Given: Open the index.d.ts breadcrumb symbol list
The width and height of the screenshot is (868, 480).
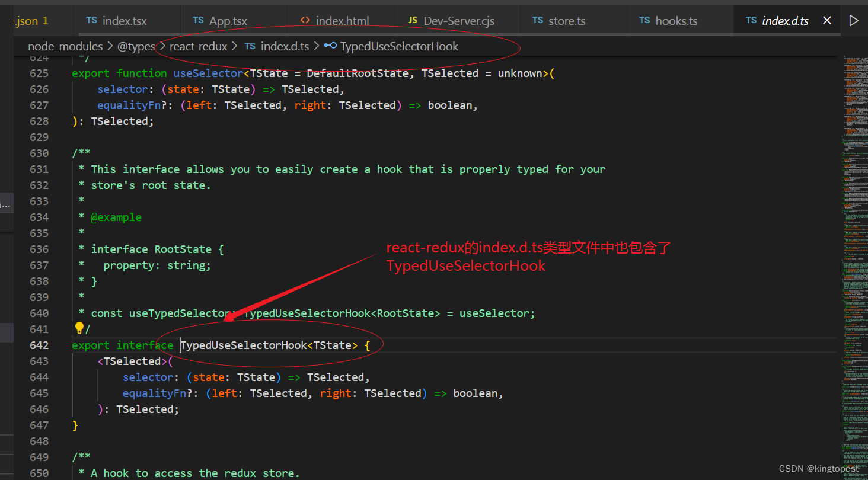Looking at the screenshot, I should (x=285, y=46).
